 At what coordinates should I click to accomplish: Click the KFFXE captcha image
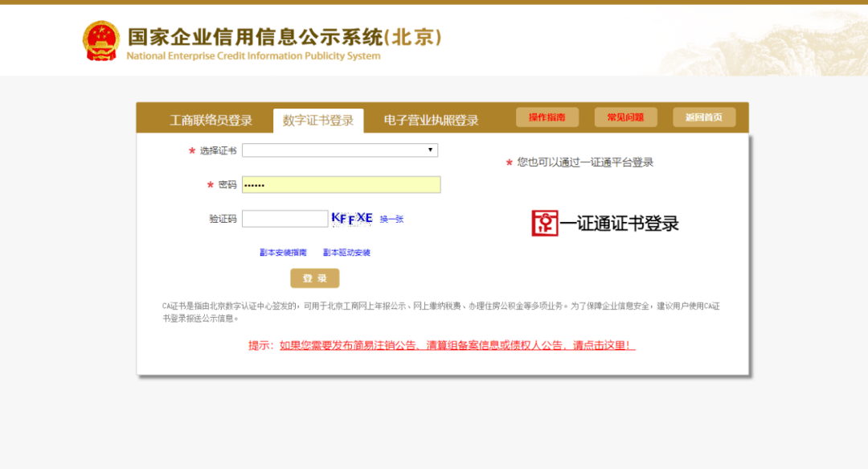pos(352,219)
